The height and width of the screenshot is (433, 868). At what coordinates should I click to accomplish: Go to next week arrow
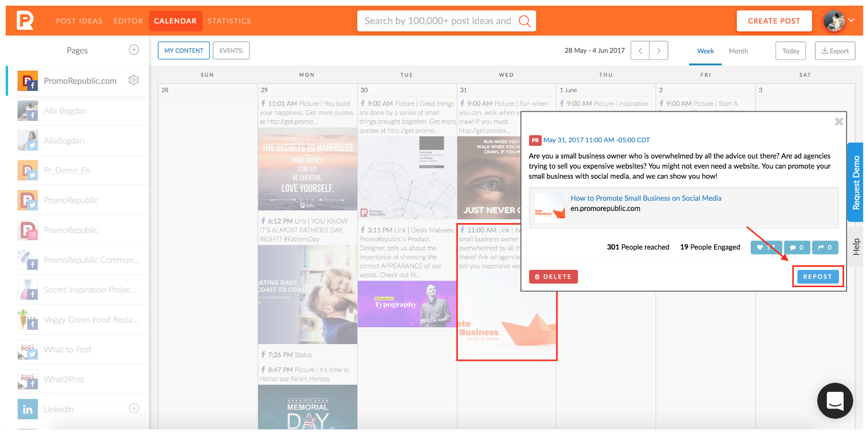659,50
